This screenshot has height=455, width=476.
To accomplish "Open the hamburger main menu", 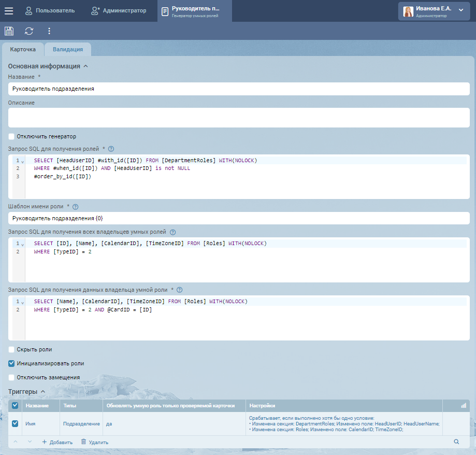I will coord(9,11).
